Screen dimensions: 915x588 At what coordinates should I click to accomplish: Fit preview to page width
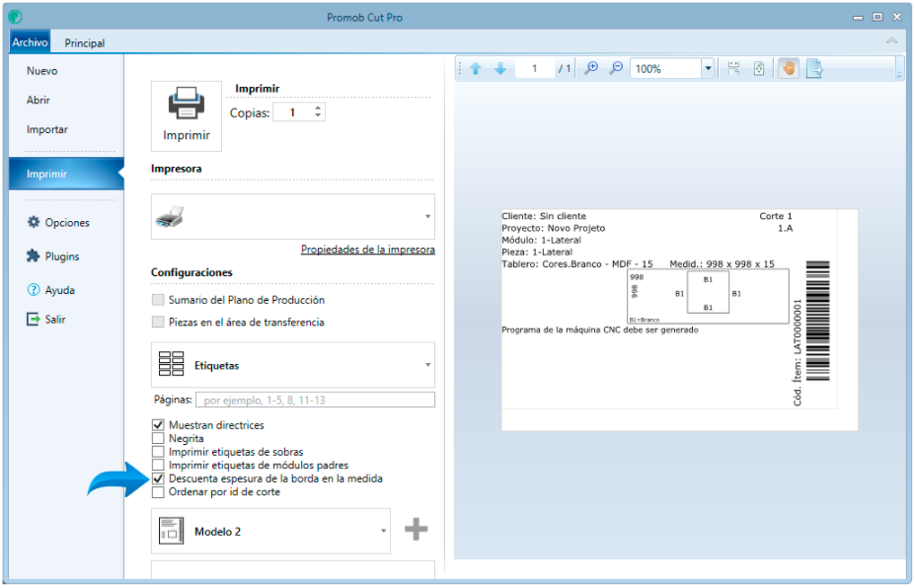pyautogui.click(x=733, y=68)
